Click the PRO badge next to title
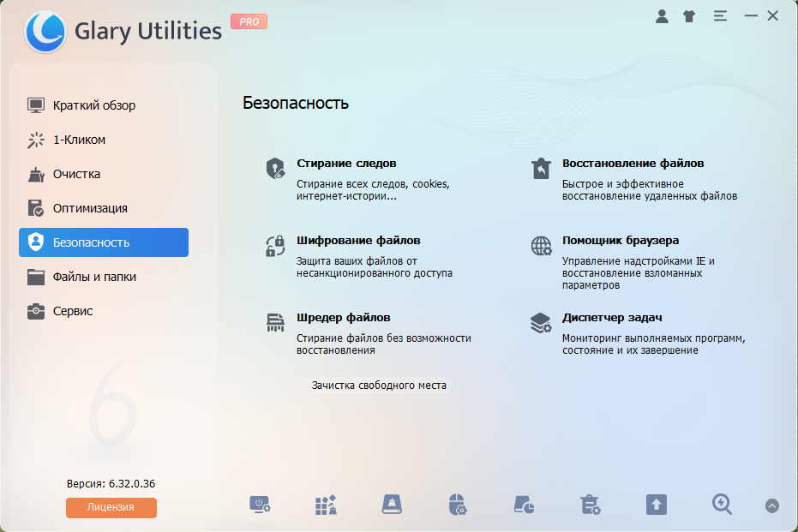The width and height of the screenshot is (798, 532). coord(249,21)
